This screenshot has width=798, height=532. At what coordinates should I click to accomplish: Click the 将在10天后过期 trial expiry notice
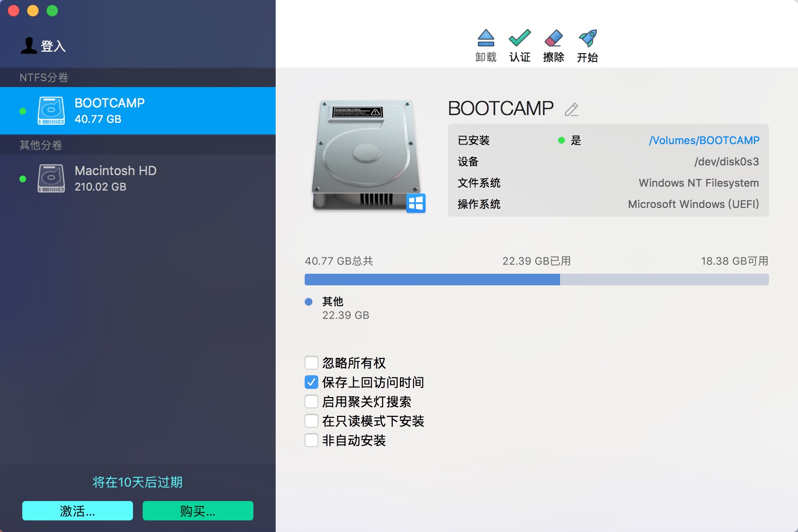point(137,482)
